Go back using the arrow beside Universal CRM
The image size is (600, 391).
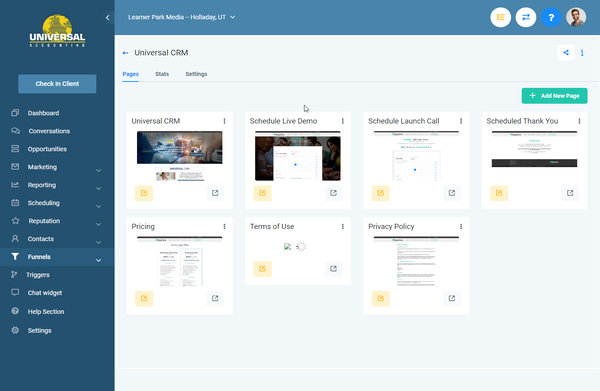125,53
